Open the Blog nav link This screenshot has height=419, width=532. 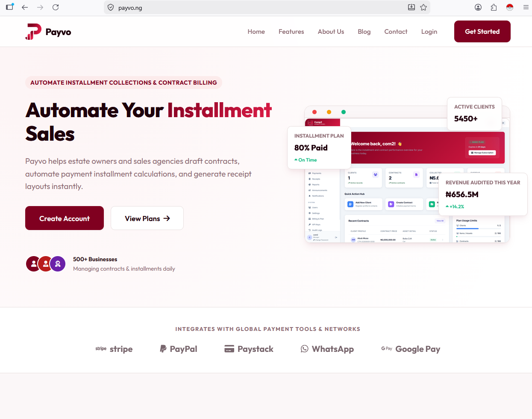tap(364, 32)
